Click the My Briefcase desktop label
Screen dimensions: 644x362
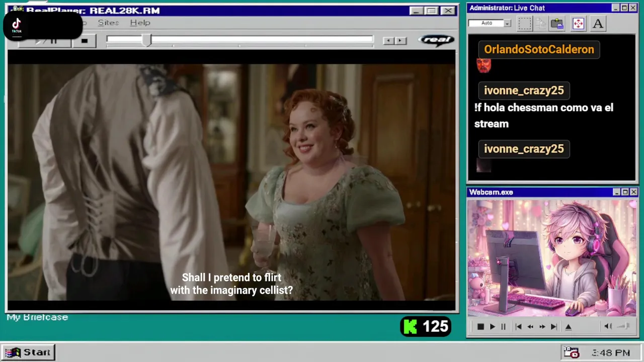coord(37,317)
